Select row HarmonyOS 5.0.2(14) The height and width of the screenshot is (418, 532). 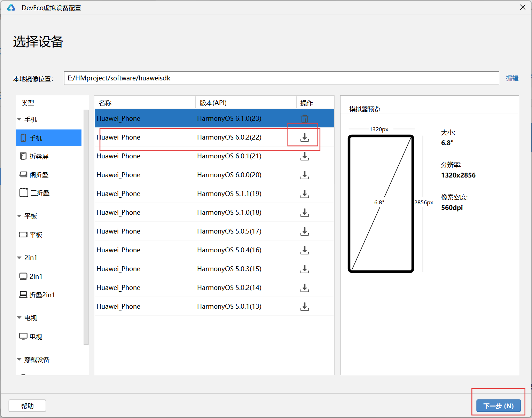(214, 287)
